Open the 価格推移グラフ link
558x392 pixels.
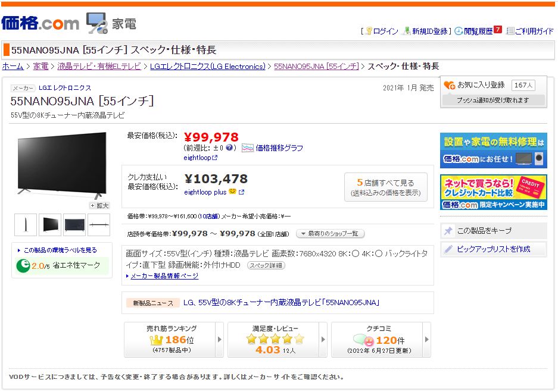pos(279,148)
